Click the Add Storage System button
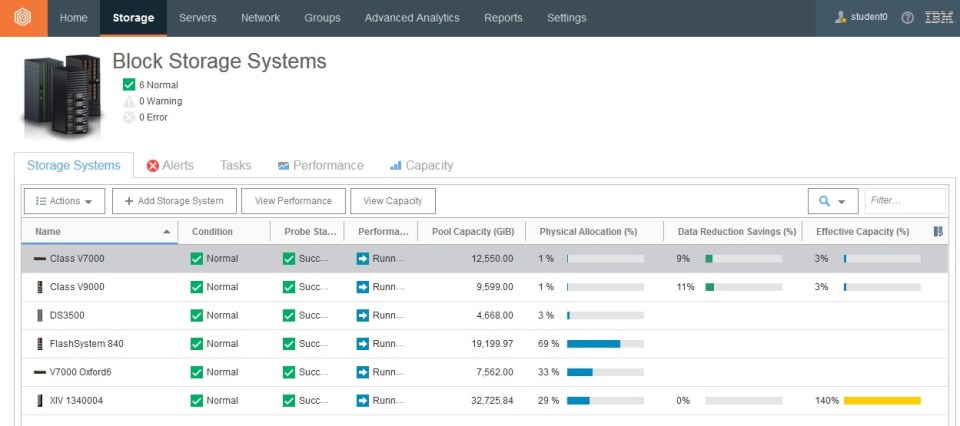 click(174, 201)
